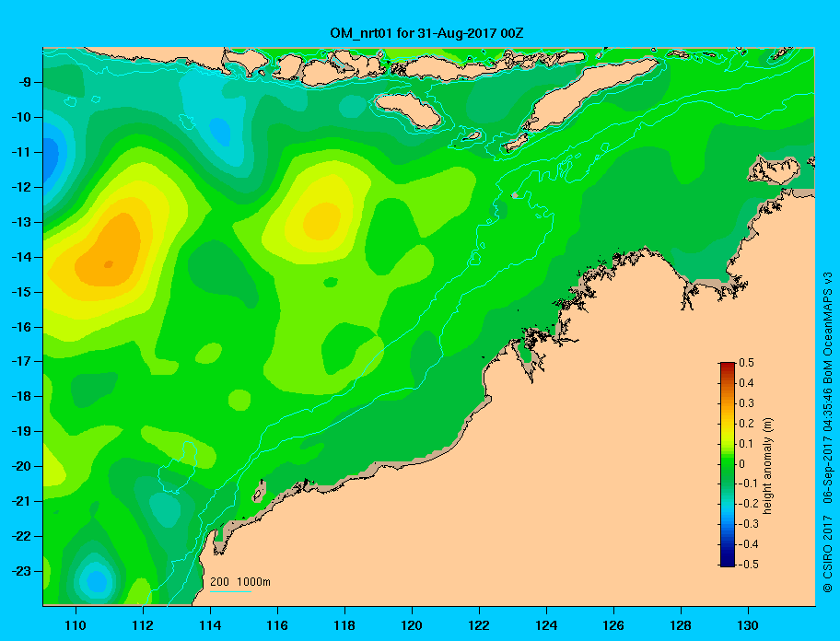The height and width of the screenshot is (641, 840).
Task: Click the "height anomaly (m)" colorbar label
Action: [767, 465]
